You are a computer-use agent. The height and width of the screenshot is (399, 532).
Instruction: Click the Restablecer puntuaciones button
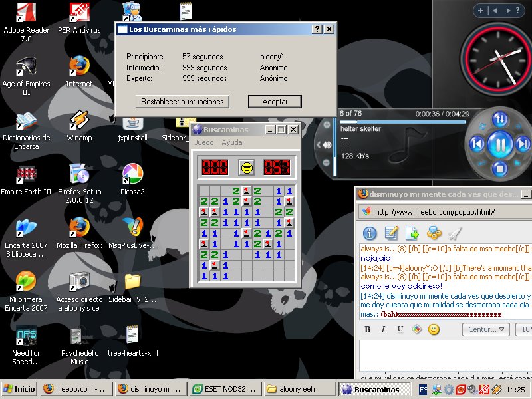(x=182, y=102)
